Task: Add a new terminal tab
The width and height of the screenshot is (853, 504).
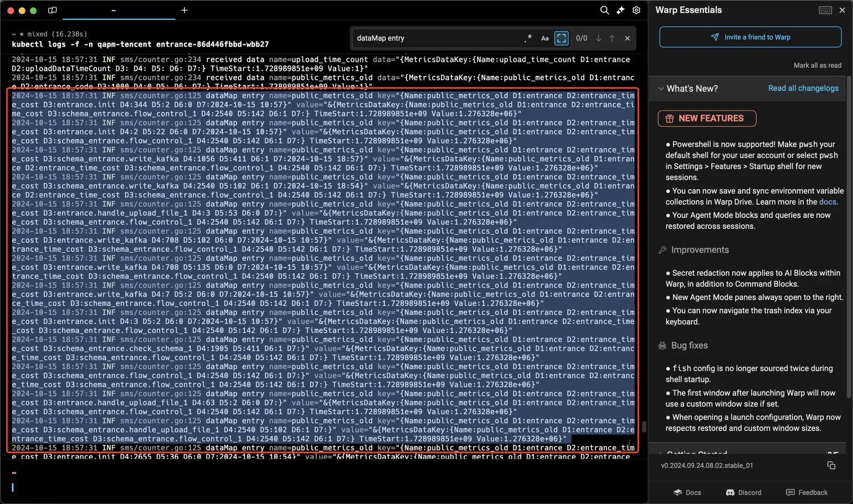Action: [x=184, y=10]
